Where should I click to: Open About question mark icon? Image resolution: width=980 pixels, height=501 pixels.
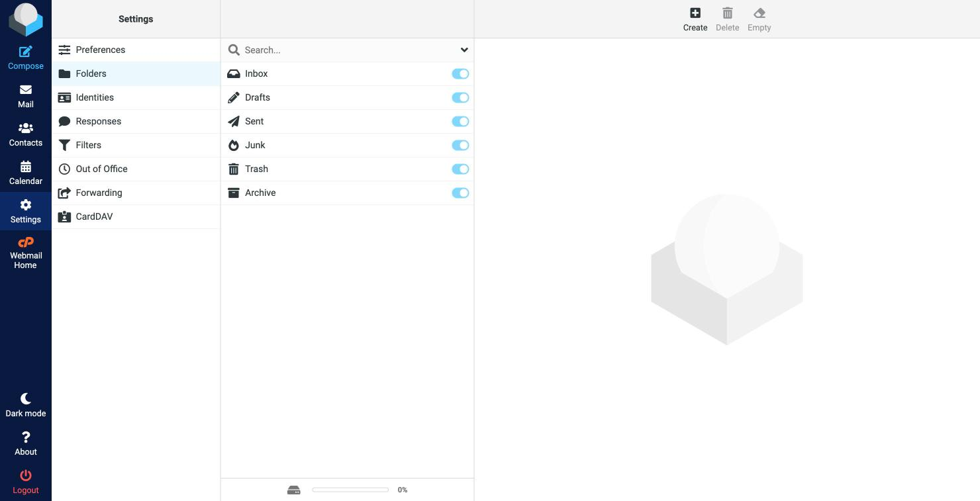pos(26,437)
